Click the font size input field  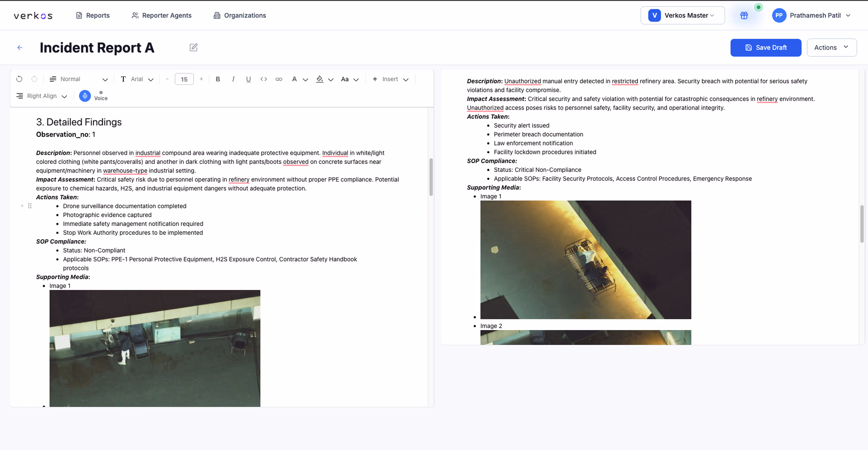184,79
